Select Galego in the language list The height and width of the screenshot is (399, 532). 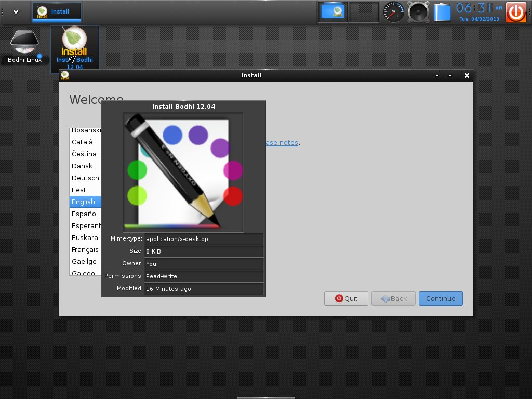tap(85, 272)
